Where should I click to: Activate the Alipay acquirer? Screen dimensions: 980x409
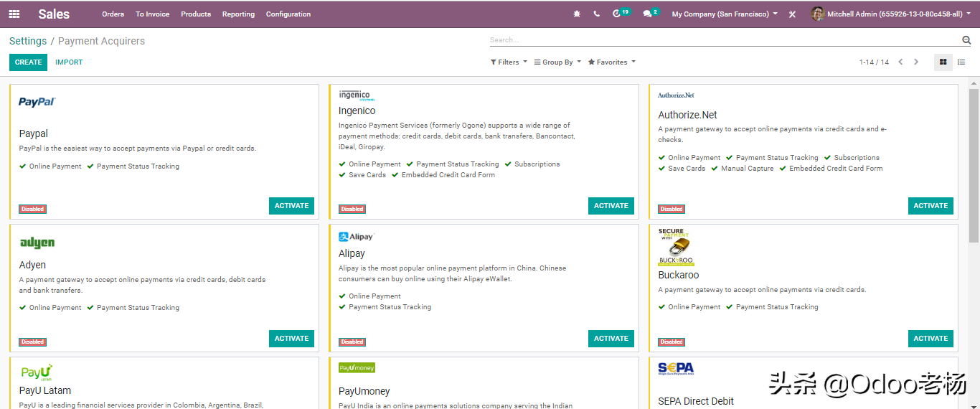click(x=611, y=339)
